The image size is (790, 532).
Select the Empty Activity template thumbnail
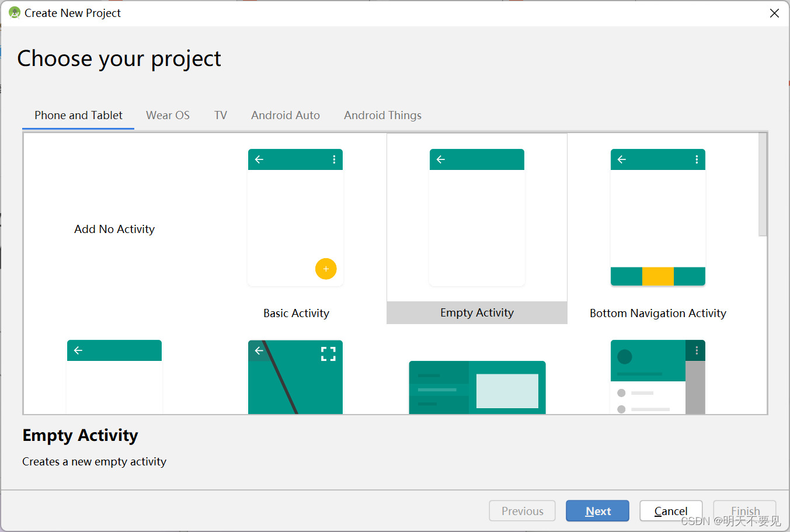(477, 217)
